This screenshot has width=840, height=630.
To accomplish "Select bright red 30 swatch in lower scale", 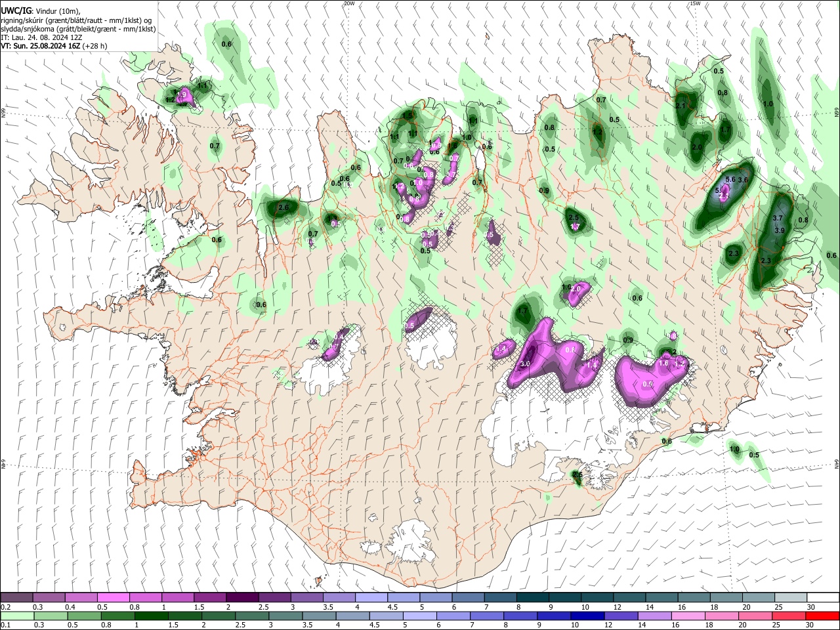I will click(x=822, y=616).
